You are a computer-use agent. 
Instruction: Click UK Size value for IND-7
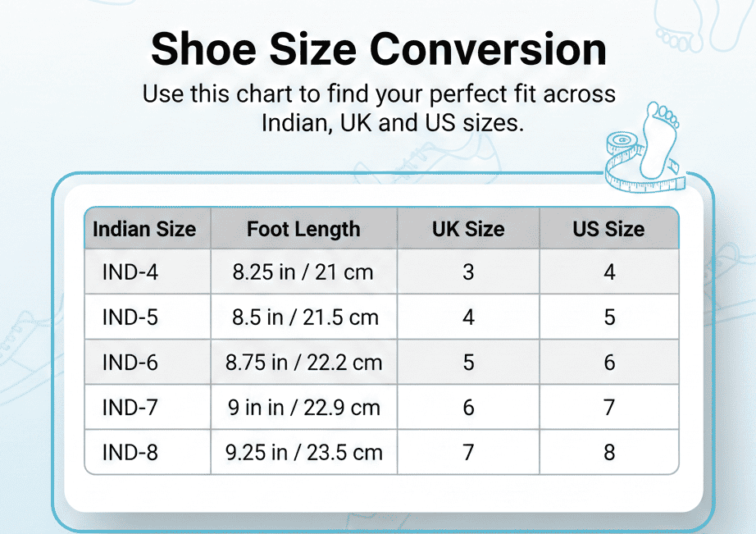468,407
